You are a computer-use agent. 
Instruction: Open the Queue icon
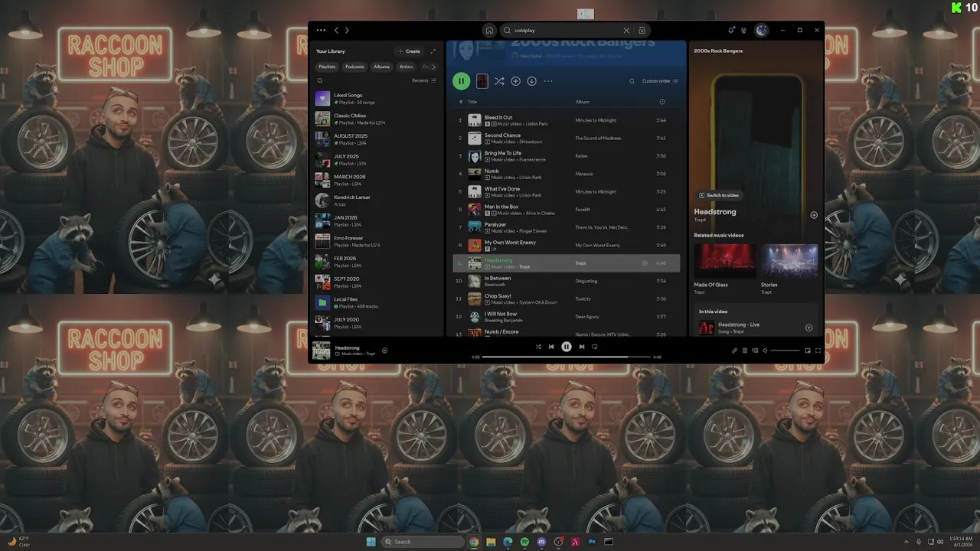745,350
